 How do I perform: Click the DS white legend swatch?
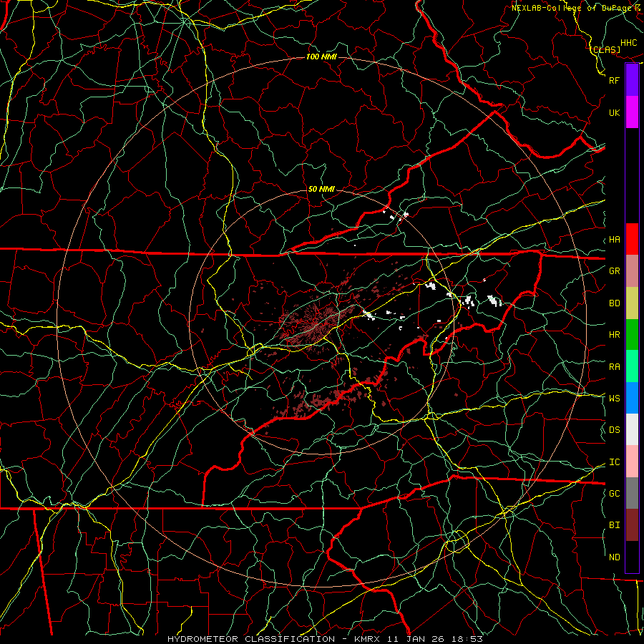(632, 429)
